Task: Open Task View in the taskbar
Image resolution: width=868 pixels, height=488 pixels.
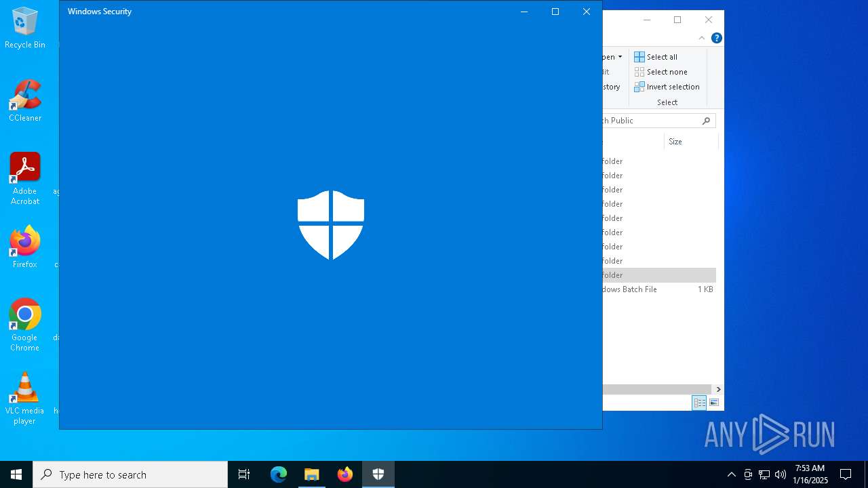Action: click(x=244, y=474)
